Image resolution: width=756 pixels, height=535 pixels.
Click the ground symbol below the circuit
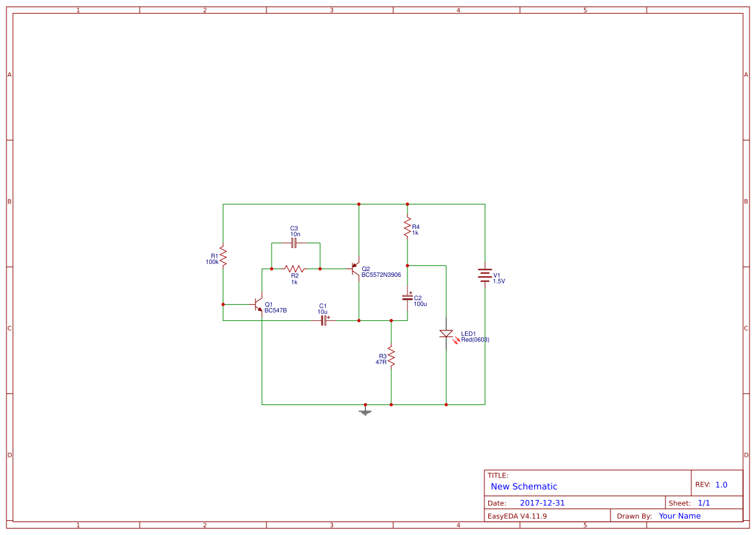[x=366, y=410]
